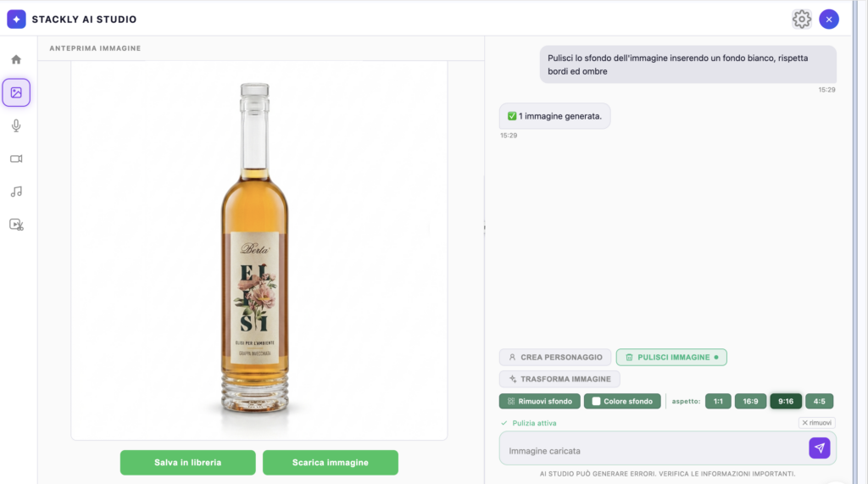The height and width of the screenshot is (484, 868).
Task: Go to Home in the sidebar
Action: pos(16,59)
